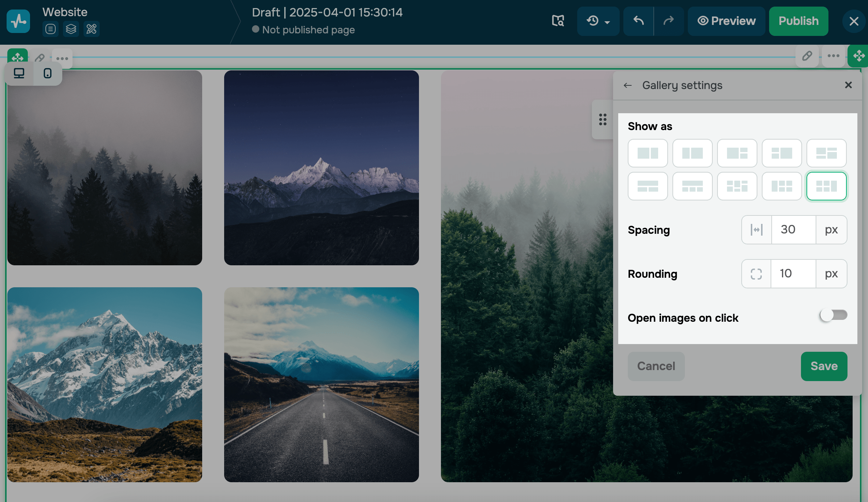Go back from Gallery settings
Image resolution: width=868 pixels, height=502 pixels.
click(x=628, y=85)
